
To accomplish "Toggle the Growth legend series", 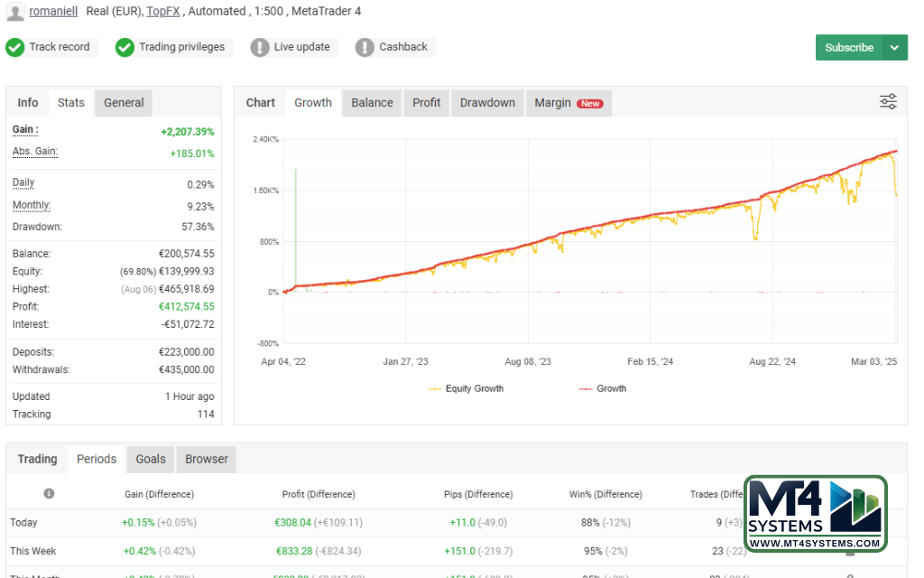I will pos(603,388).
